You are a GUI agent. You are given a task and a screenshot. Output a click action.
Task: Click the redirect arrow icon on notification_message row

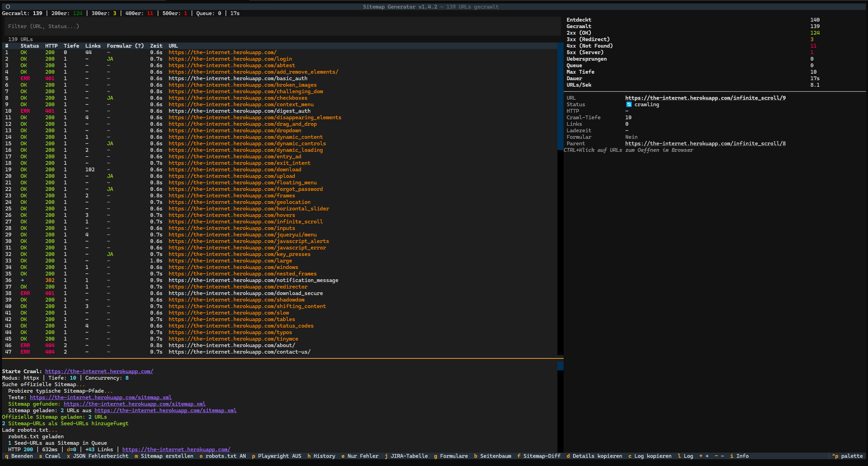(x=22, y=280)
